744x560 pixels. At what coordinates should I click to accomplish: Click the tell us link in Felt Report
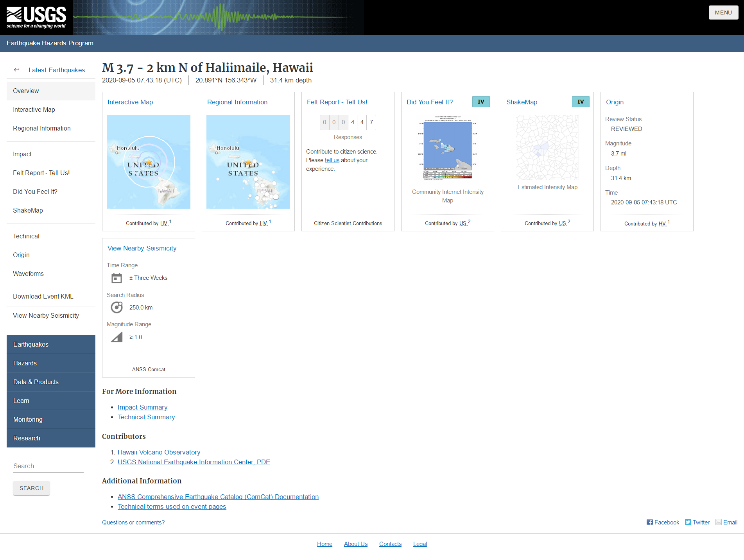click(332, 160)
